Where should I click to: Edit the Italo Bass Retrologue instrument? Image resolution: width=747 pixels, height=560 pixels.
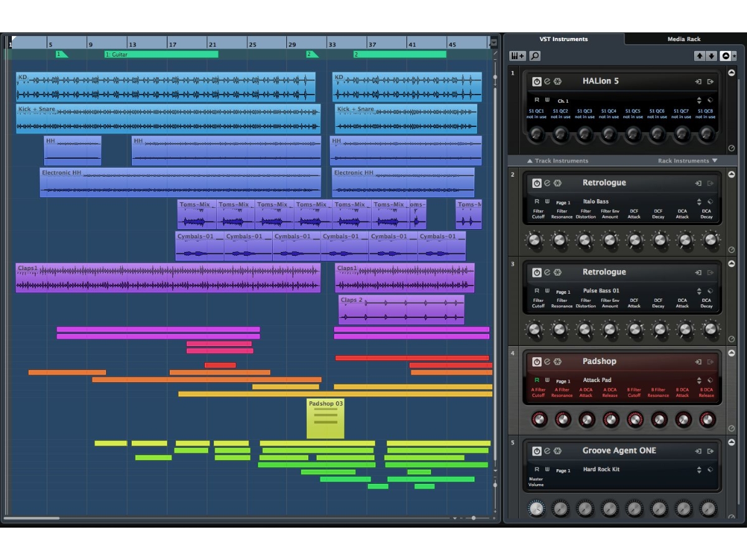point(547,183)
